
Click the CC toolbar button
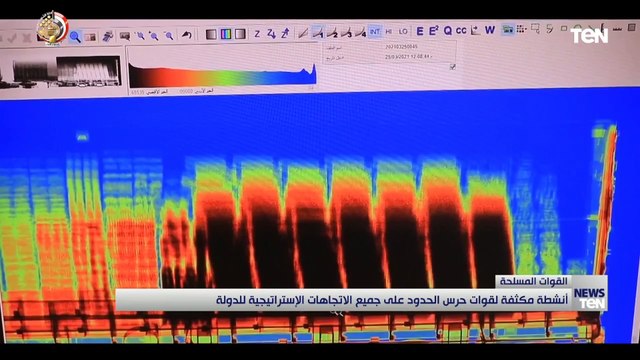(x=461, y=31)
